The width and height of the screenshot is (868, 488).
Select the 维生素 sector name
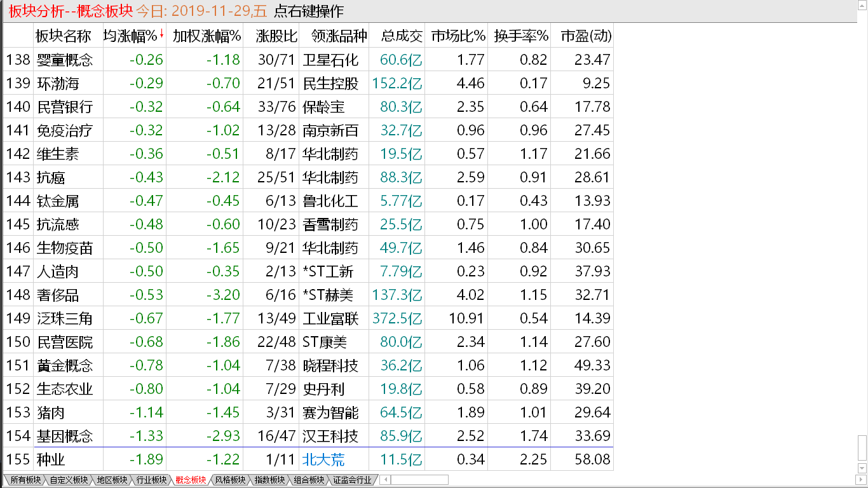(x=58, y=154)
